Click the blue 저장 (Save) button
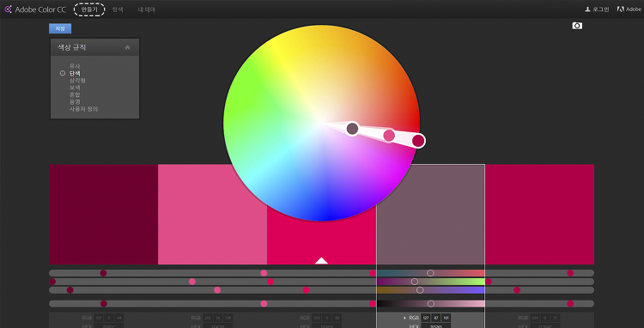This screenshot has width=644, height=328. coord(60,28)
